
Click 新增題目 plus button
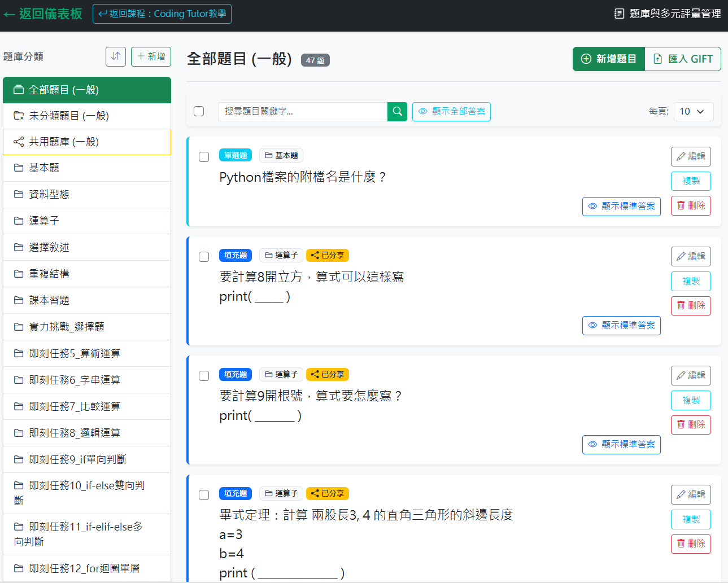[609, 59]
